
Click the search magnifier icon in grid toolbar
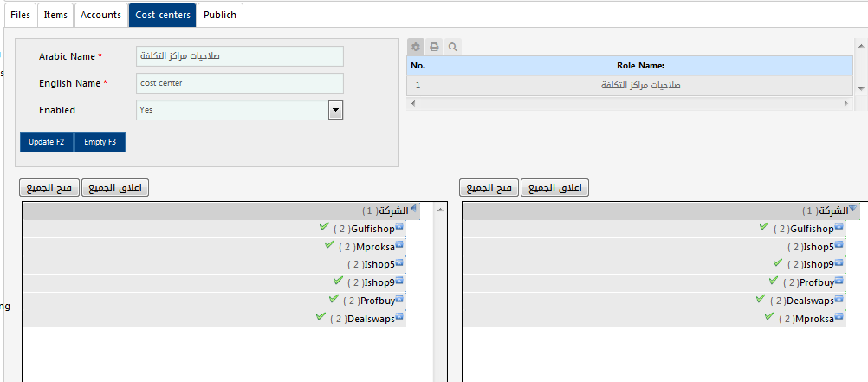click(x=452, y=47)
